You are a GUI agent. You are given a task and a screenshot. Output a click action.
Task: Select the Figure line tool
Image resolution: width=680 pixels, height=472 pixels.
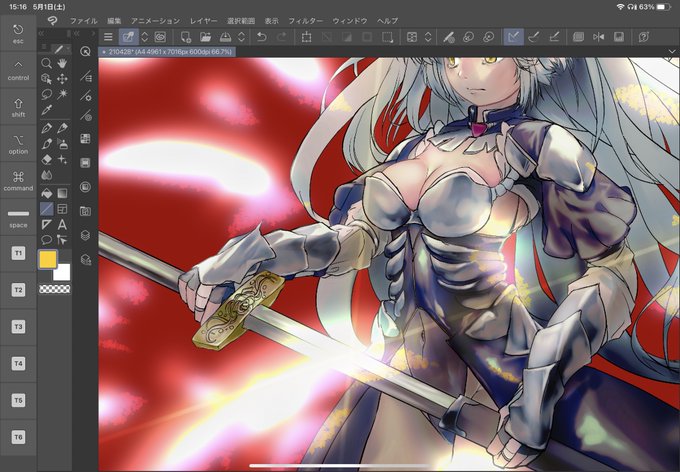(x=46, y=209)
